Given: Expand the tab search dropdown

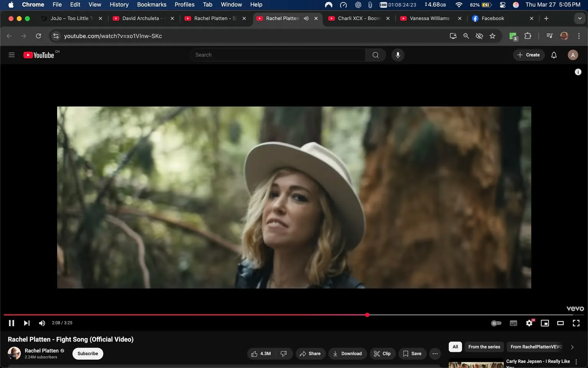Looking at the screenshot, I should (x=580, y=18).
